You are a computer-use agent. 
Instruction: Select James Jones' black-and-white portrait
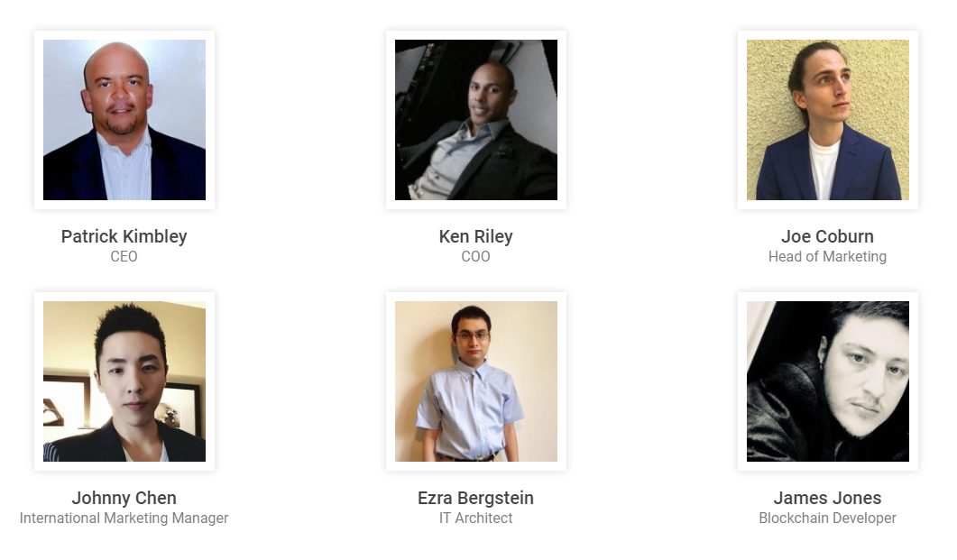(828, 381)
